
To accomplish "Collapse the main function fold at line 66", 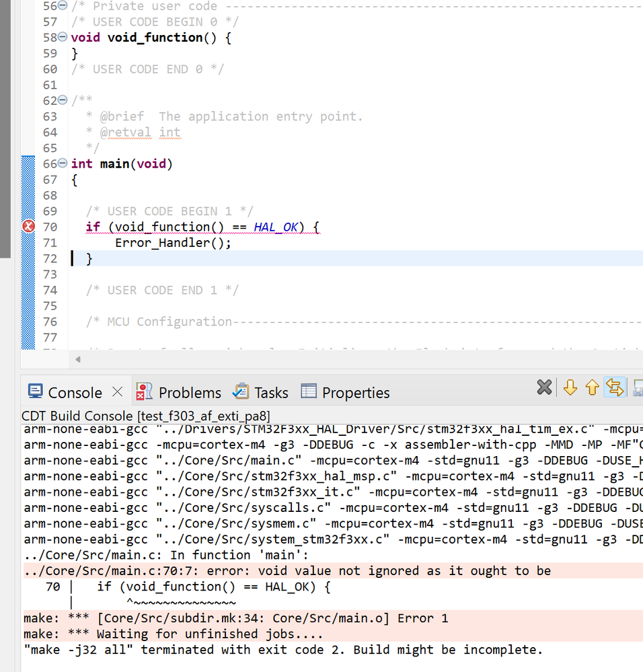I will tap(63, 163).
